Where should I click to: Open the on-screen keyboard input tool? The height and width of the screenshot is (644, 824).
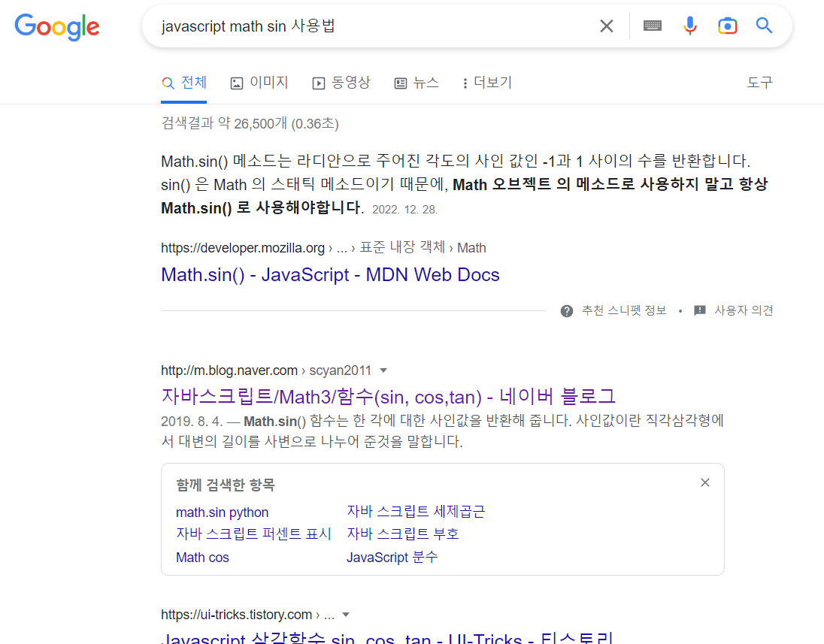[652, 26]
